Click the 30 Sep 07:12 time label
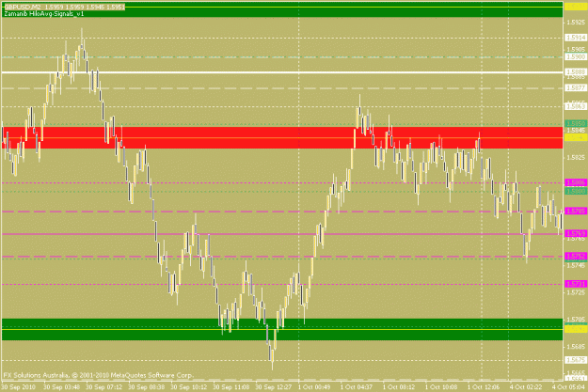The height and width of the screenshot is (392, 588). tap(103, 386)
